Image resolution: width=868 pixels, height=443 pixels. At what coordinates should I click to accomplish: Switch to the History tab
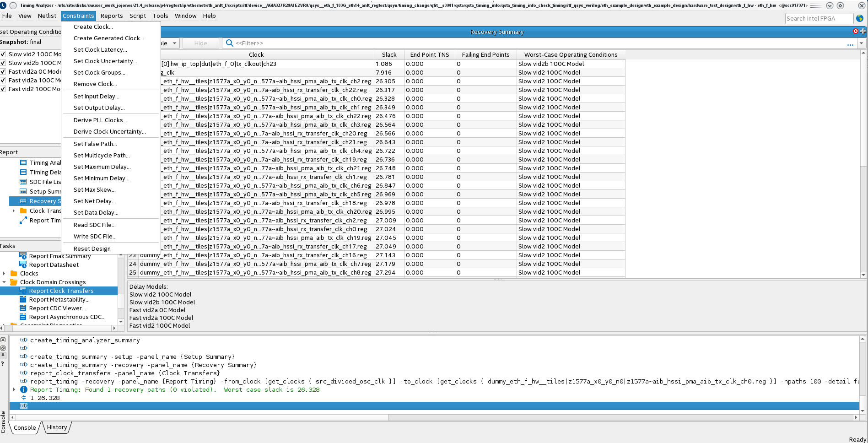coord(57,427)
